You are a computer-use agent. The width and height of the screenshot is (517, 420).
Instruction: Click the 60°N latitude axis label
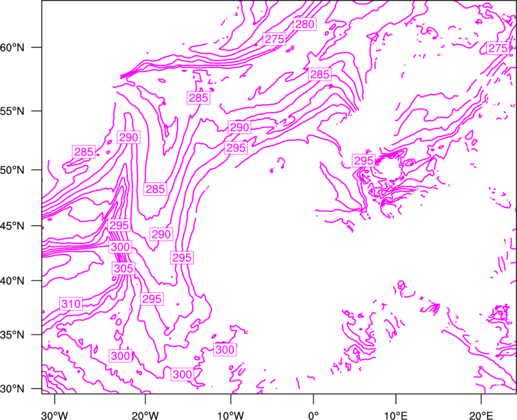12,47
